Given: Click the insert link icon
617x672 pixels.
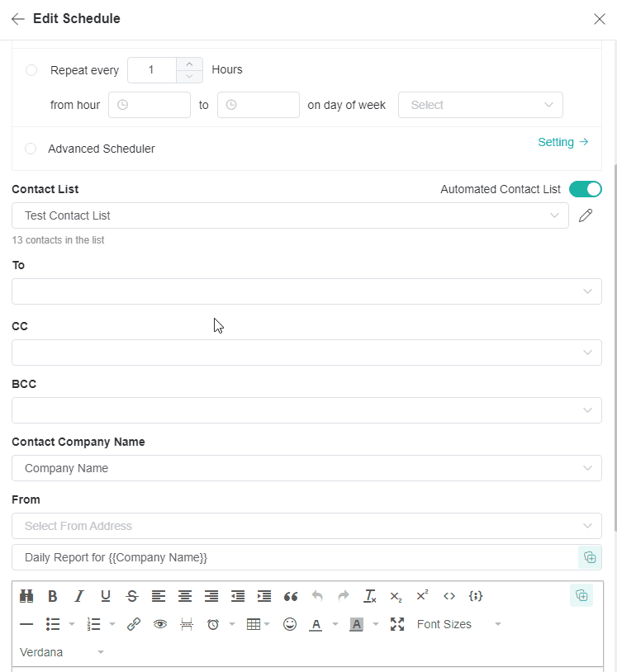Looking at the screenshot, I should tap(134, 625).
